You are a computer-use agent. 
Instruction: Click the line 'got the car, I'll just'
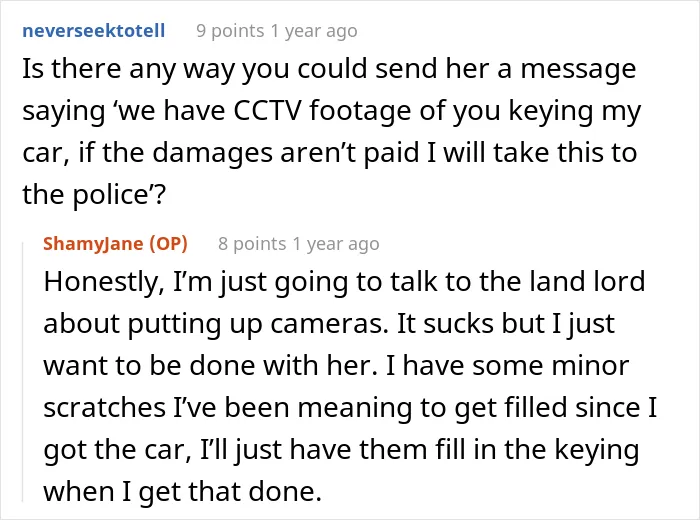click(341, 450)
